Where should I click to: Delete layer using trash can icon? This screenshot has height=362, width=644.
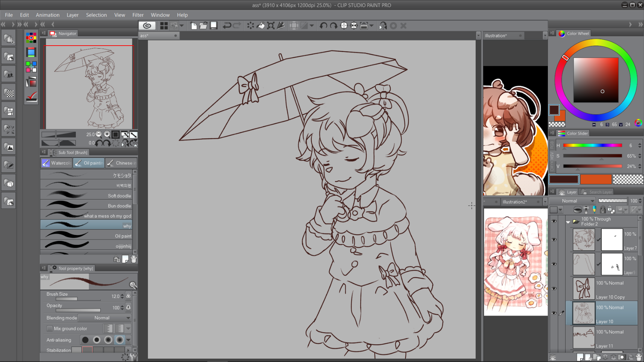pyautogui.click(x=639, y=357)
